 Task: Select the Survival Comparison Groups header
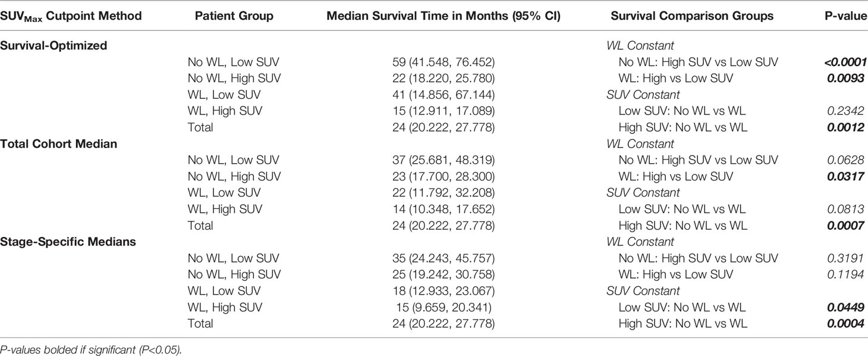point(692,16)
